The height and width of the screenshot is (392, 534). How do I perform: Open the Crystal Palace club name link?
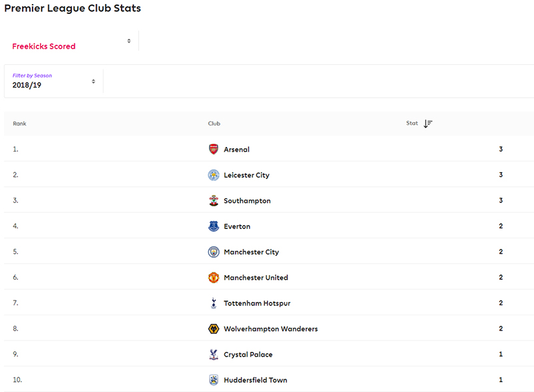pyautogui.click(x=248, y=354)
